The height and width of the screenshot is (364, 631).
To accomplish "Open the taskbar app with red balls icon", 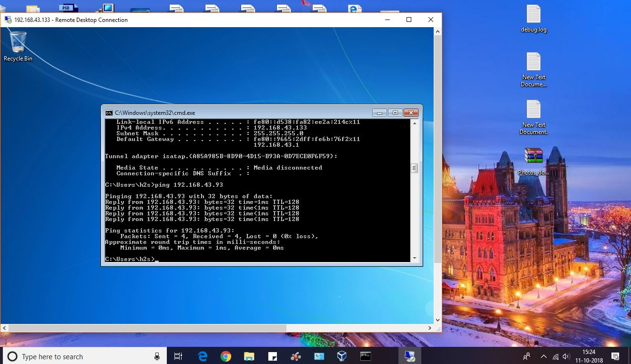I will (296, 356).
